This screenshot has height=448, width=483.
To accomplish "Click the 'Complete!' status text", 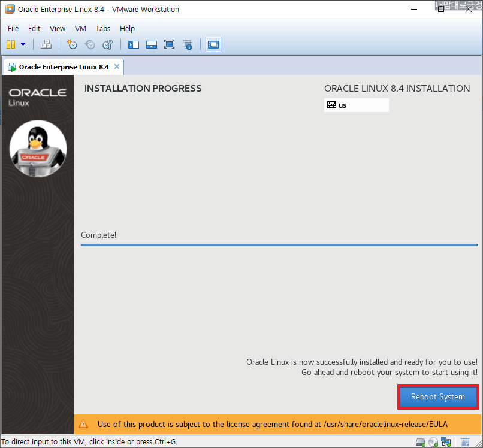I will pyautogui.click(x=98, y=235).
